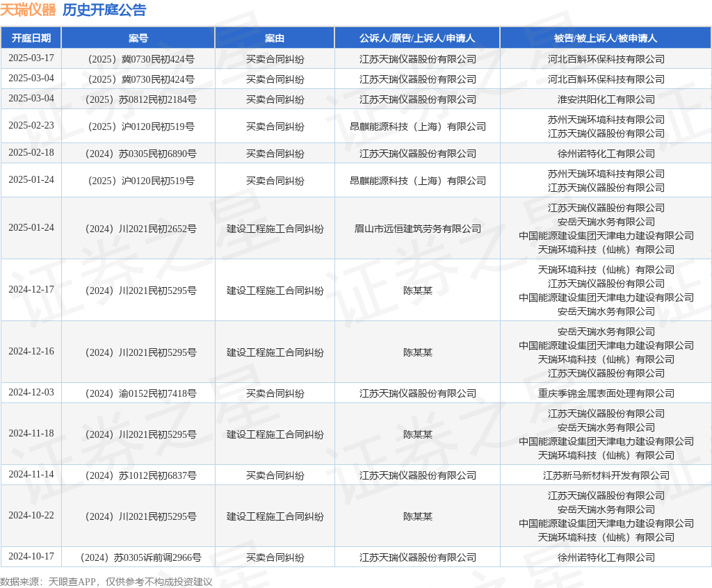The image size is (712, 588).
Task: Click defendant 江苏新马新材料开发有限公司
Action: pyautogui.click(x=606, y=475)
